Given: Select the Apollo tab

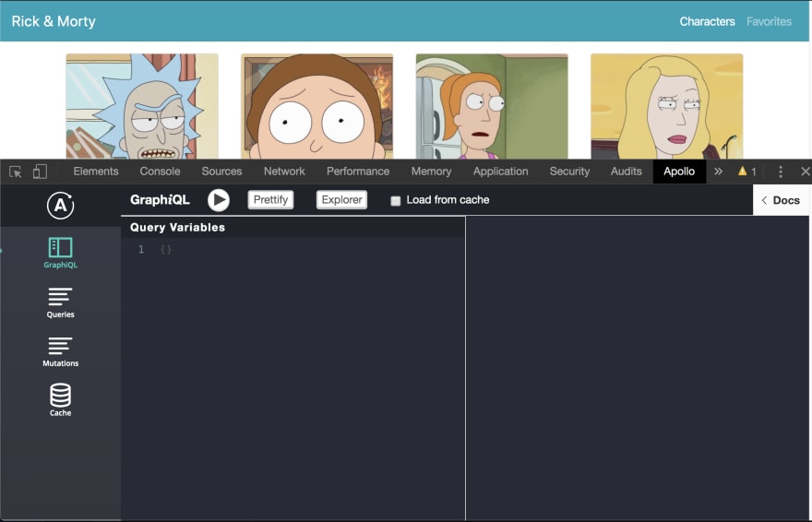Looking at the screenshot, I should click(x=679, y=172).
